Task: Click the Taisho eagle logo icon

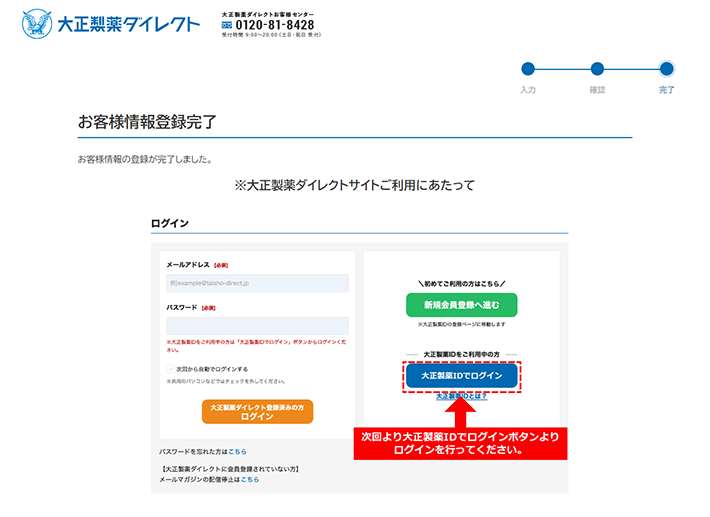Action: pyautogui.click(x=37, y=24)
